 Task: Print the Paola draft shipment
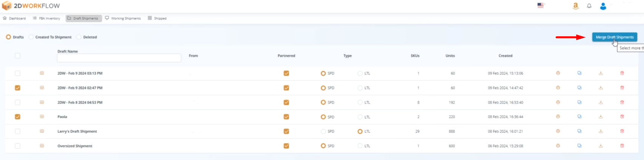[x=558, y=117]
